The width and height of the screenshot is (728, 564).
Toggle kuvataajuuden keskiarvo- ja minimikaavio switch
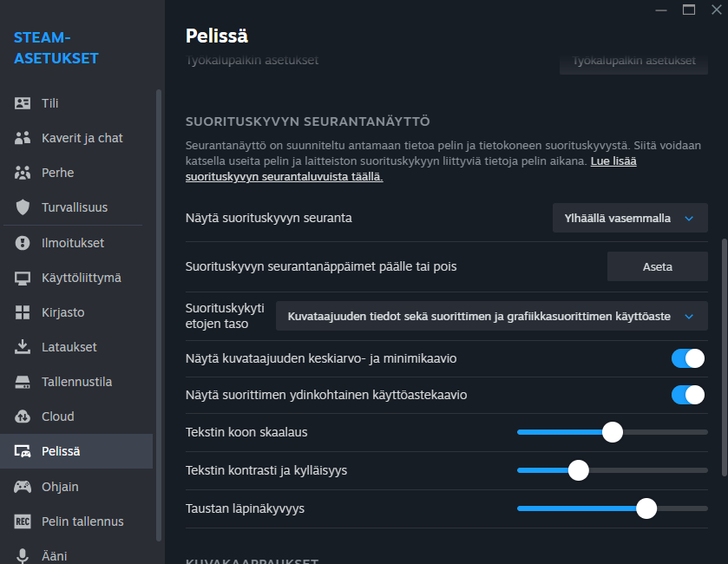click(688, 358)
